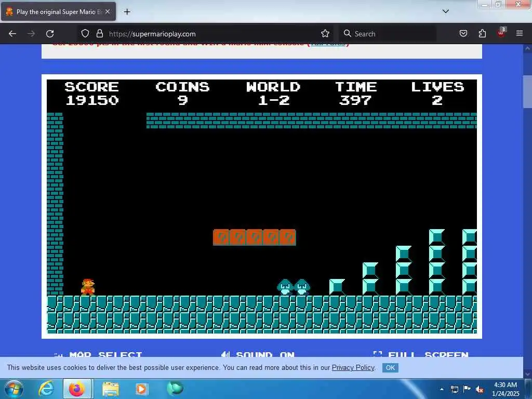This screenshot has width=532, height=399.
Task: Close the Super Mario tab
Action: 108,11
